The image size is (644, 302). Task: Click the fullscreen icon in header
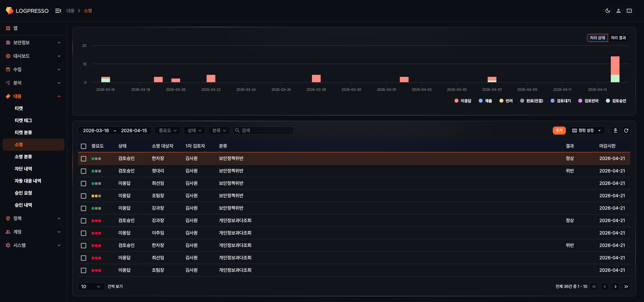pos(629,11)
